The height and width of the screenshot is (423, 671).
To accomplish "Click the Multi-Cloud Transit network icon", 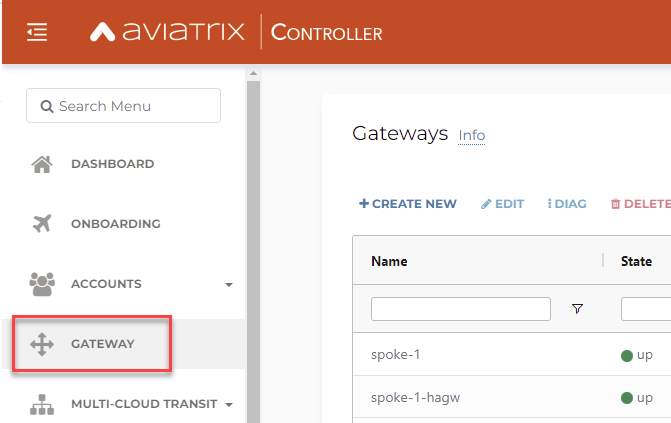I will point(42,404).
